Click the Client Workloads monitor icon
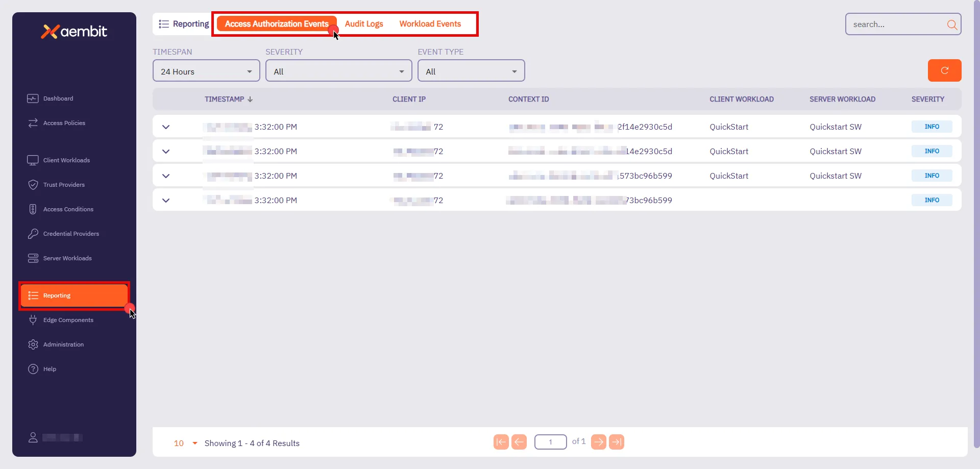980x469 pixels. (x=33, y=160)
